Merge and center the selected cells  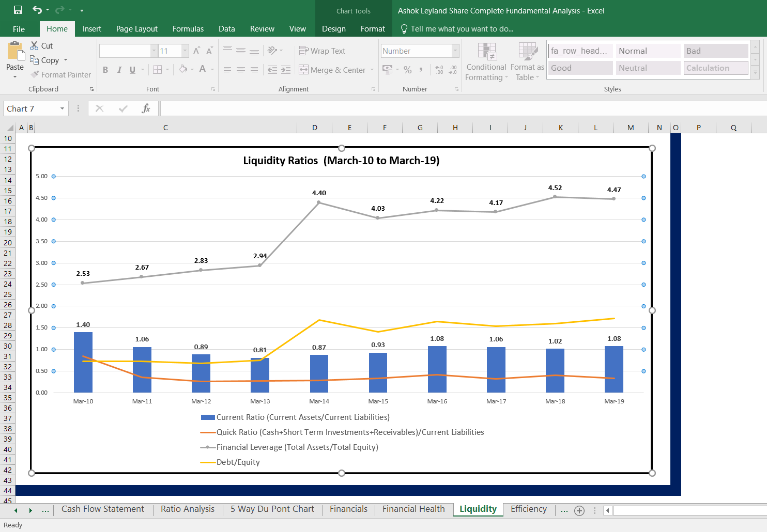333,70
